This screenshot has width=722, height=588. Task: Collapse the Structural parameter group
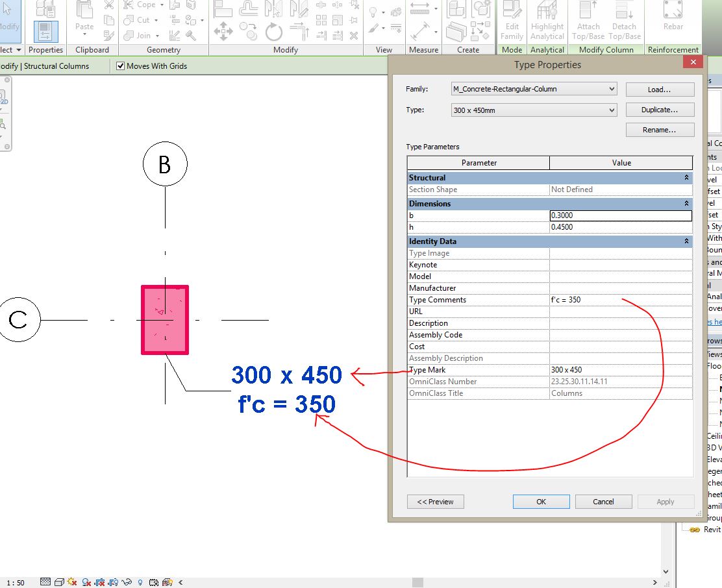686,178
